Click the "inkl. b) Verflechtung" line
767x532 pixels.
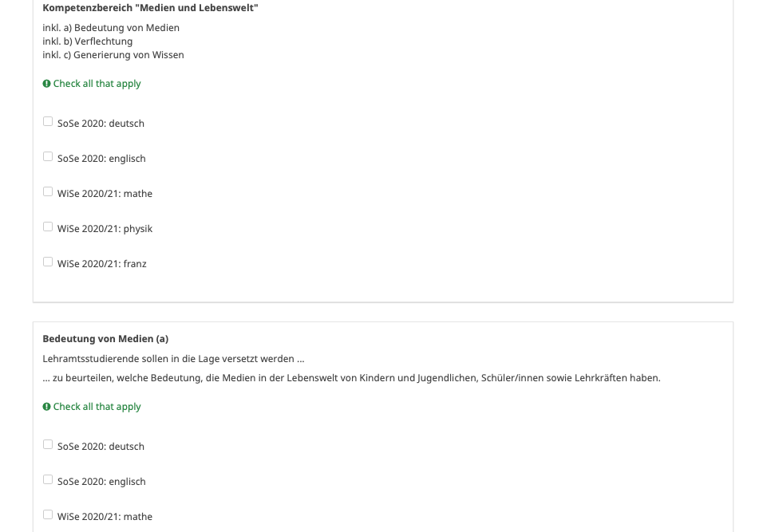[88, 41]
